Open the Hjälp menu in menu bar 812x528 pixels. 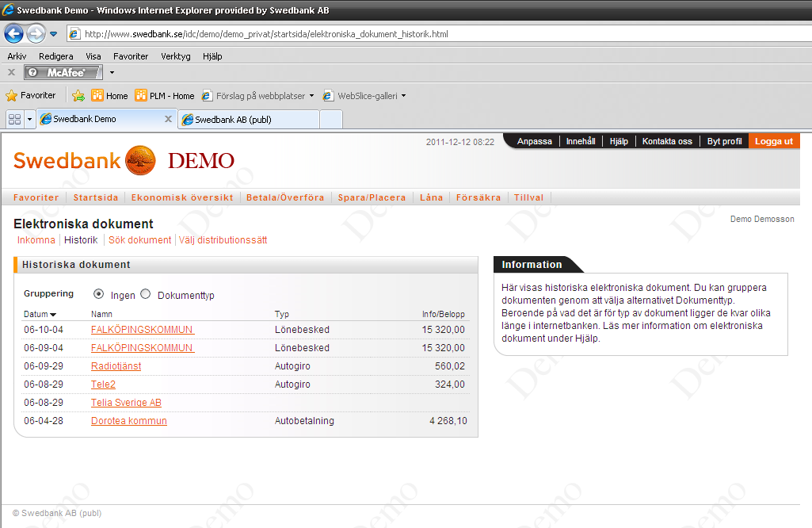click(212, 56)
